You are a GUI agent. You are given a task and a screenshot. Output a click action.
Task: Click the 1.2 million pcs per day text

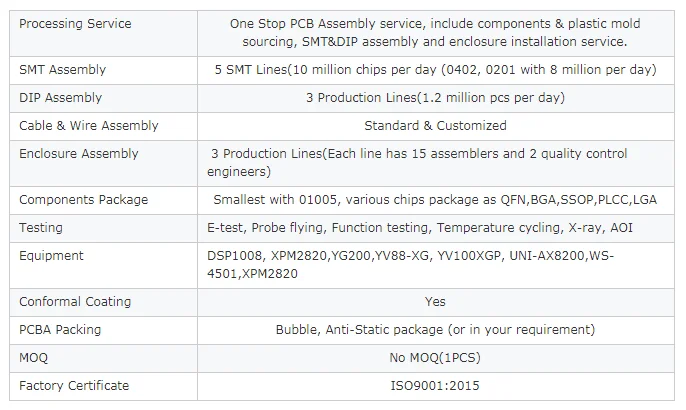point(435,98)
